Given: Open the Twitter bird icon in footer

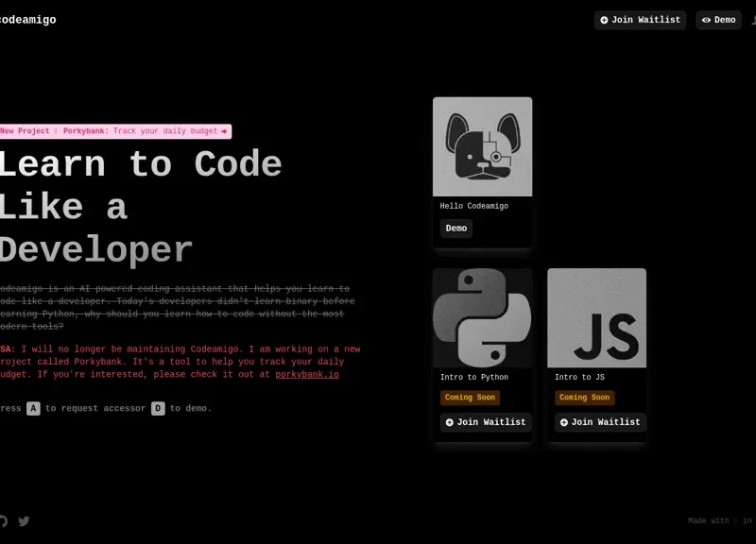Looking at the screenshot, I should click(x=24, y=521).
